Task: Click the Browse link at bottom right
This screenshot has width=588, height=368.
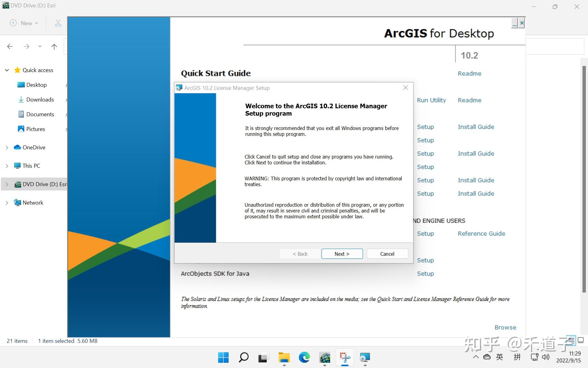Action: pyautogui.click(x=505, y=327)
